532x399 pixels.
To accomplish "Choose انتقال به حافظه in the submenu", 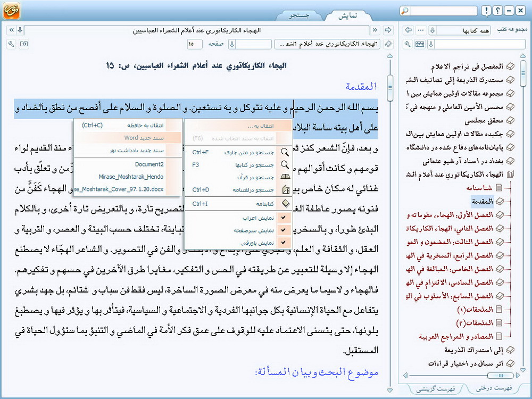I will pos(128,125).
